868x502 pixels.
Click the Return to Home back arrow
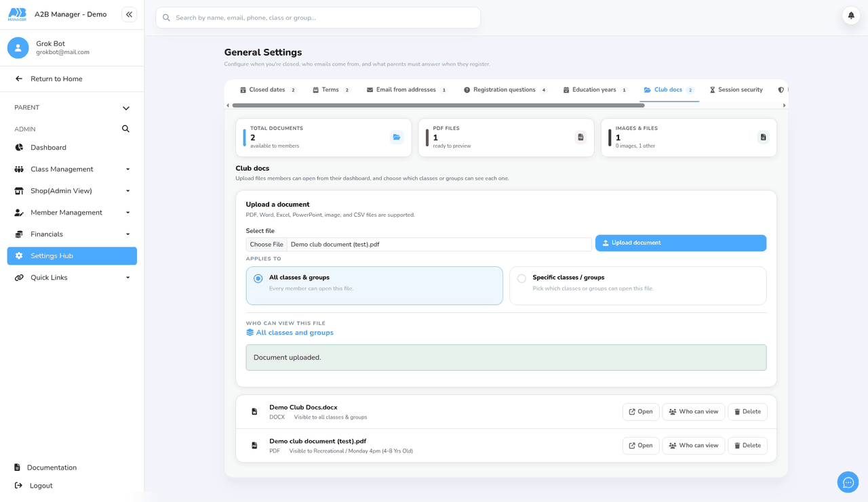(19, 79)
